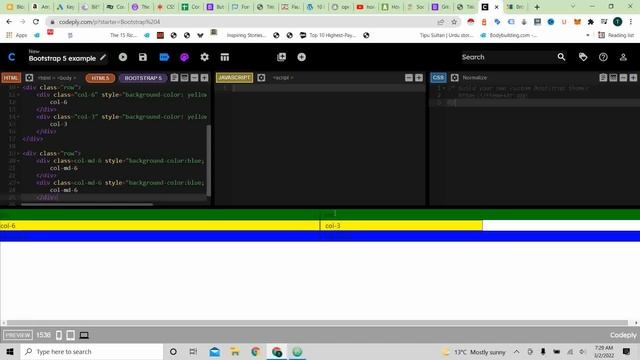Image resolution: width=640 pixels, height=360 pixels.
Task: Click the Codeply label in preview bar
Action: [623, 335]
